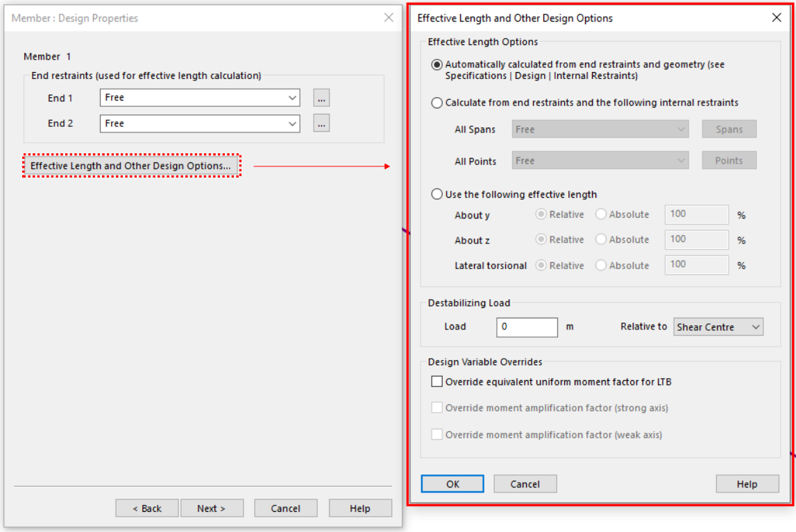This screenshot has height=532, width=796.
Task: Click Help in the Effective Length dialog
Action: 747,484
